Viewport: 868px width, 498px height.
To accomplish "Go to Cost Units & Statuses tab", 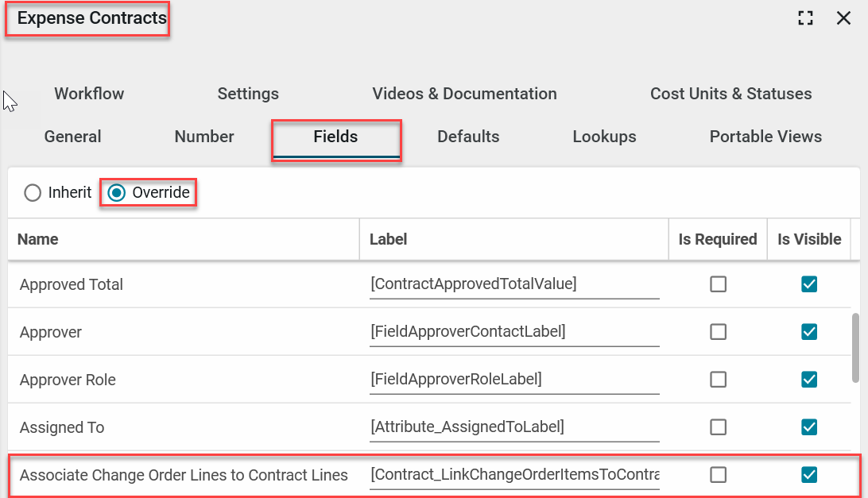I will click(730, 94).
